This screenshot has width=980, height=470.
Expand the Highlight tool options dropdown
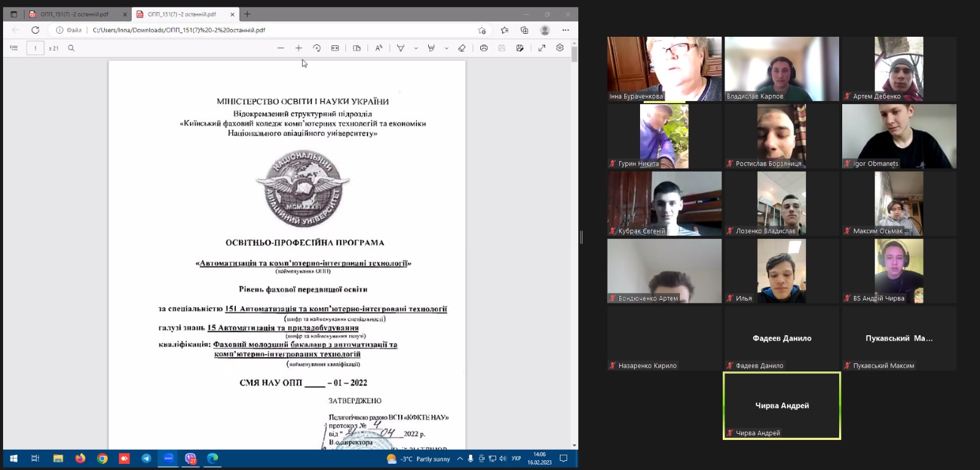[447, 48]
